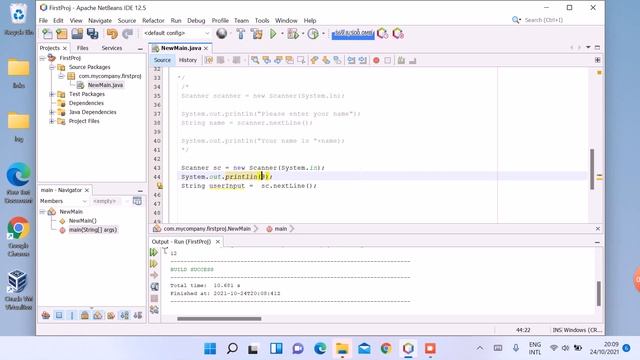
Task: Collapse the FirstProj project node
Action: click(42, 58)
